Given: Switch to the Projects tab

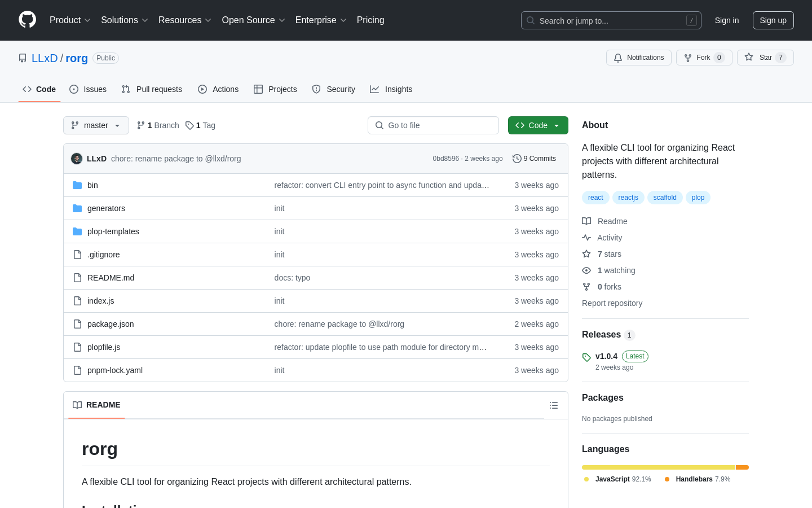Looking at the screenshot, I should point(275,89).
